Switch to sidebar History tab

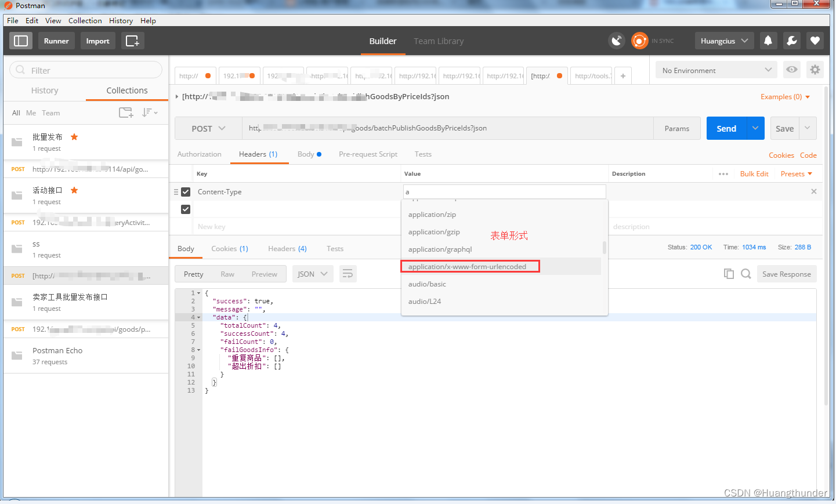(45, 90)
